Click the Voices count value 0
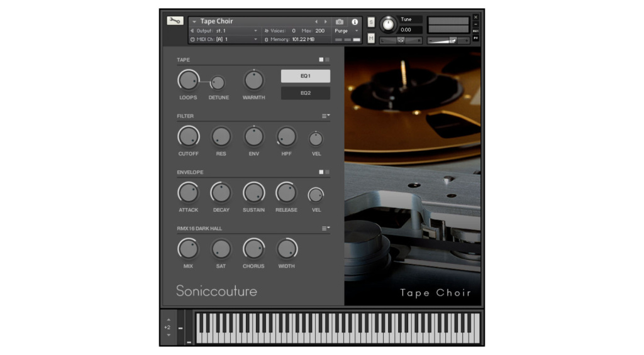Screen dimensions: 644x355 pos(294,31)
